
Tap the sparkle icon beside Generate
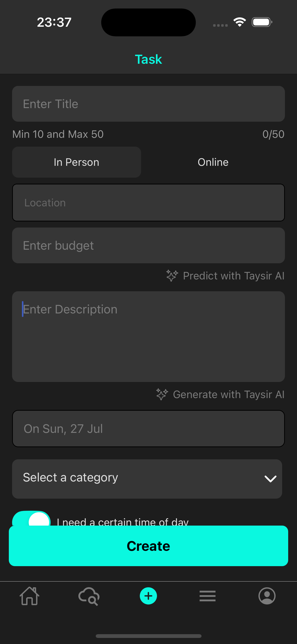(x=162, y=394)
